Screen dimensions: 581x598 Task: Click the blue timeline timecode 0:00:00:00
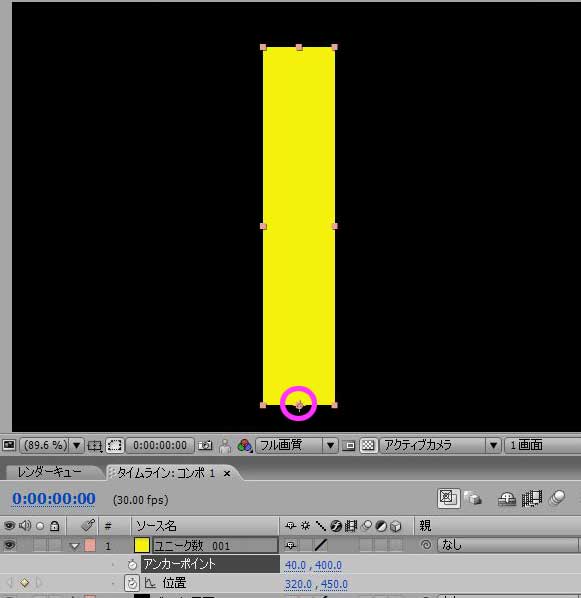tap(54, 499)
